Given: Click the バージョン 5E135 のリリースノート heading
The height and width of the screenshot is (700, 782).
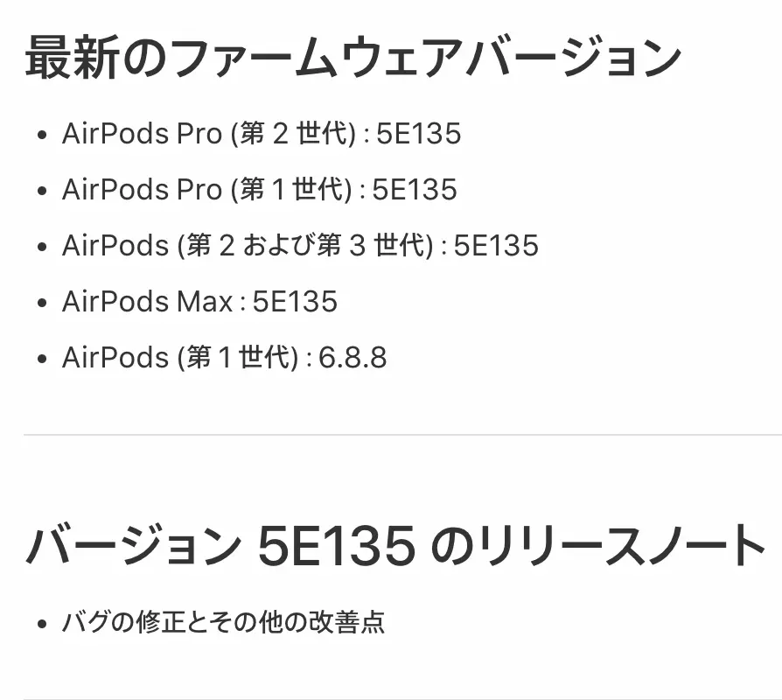Looking at the screenshot, I should pos(395,546).
